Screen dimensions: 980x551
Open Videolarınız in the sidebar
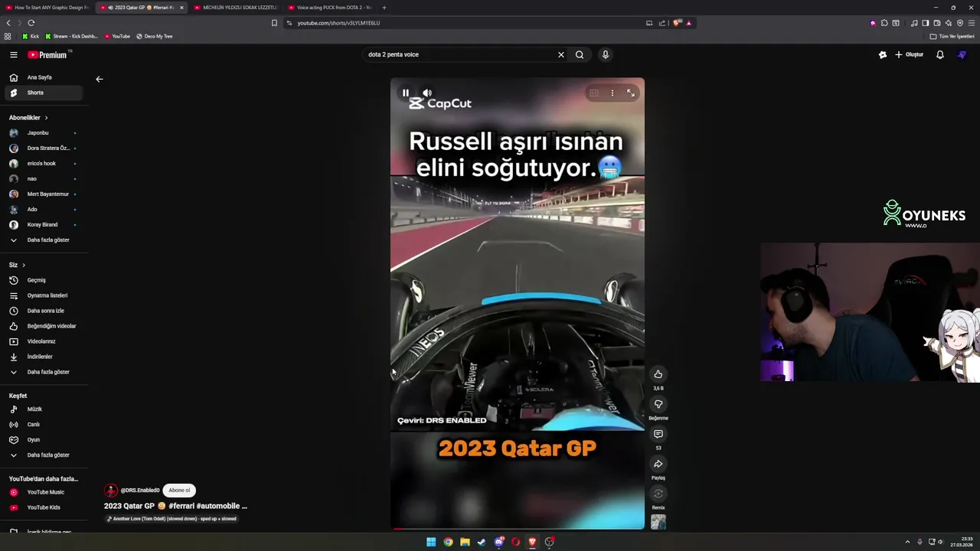point(43,341)
